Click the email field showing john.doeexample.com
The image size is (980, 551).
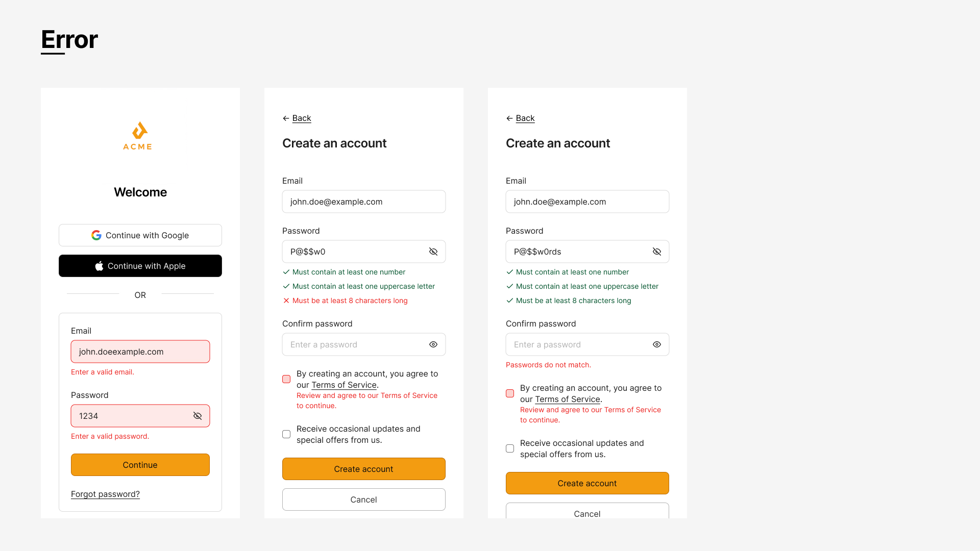click(140, 352)
